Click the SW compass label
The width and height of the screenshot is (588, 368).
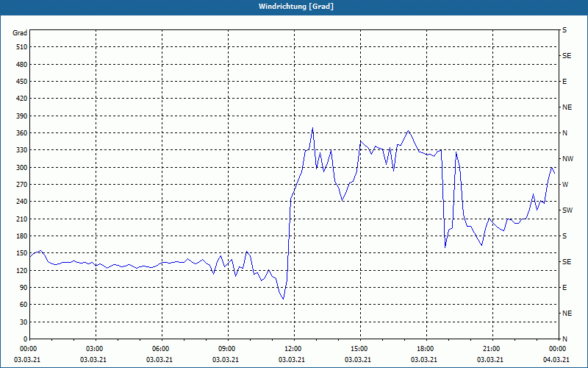click(567, 210)
